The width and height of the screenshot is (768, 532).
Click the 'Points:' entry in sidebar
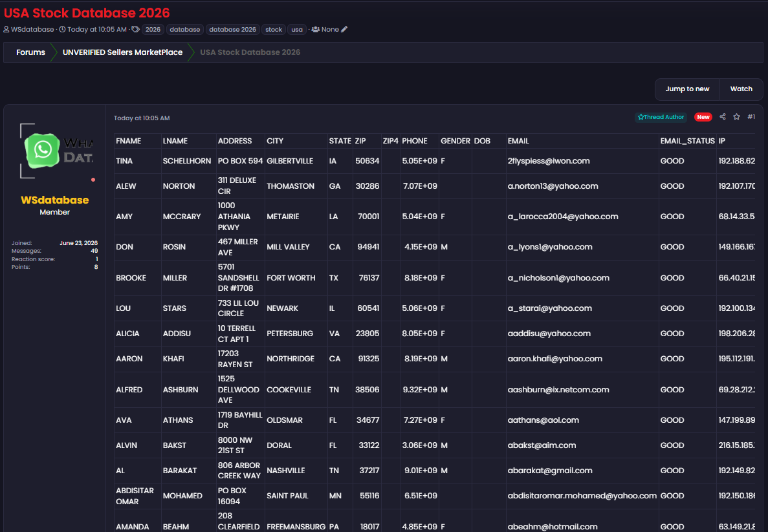(x=54, y=267)
